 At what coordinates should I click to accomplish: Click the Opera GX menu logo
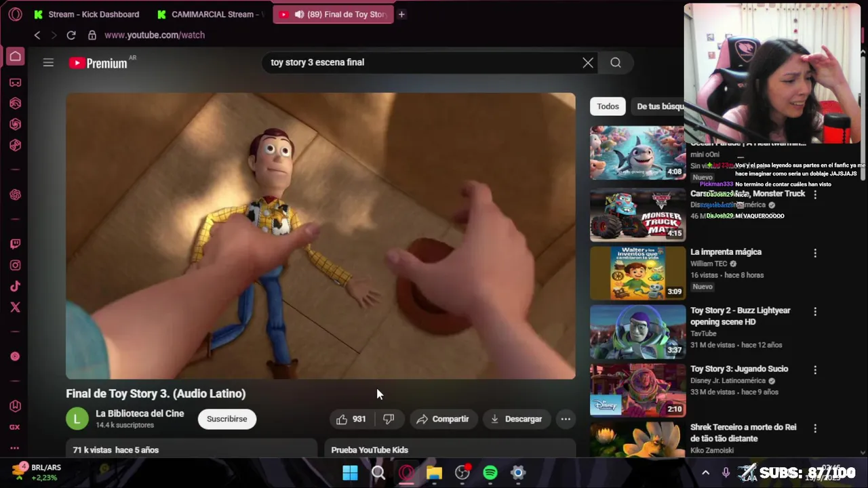[x=15, y=14]
